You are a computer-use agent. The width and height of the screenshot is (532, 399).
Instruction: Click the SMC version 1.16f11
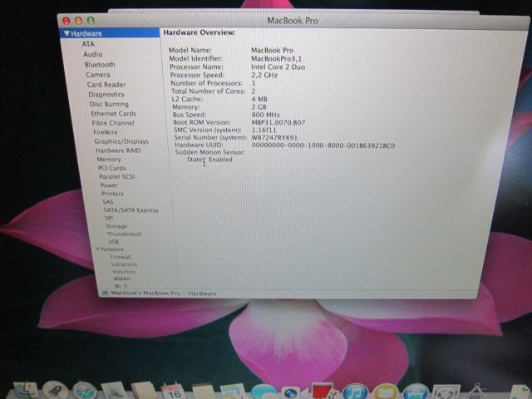pos(264,130)
